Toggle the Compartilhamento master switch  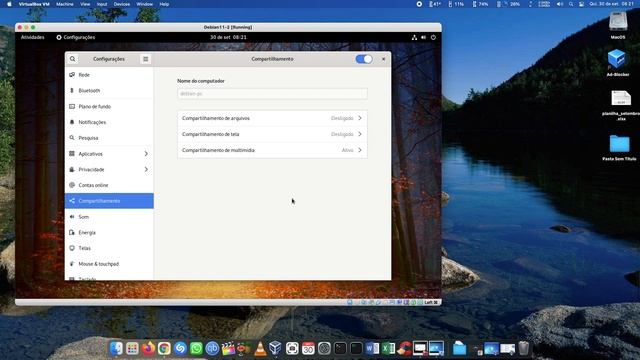coord(364,59)
